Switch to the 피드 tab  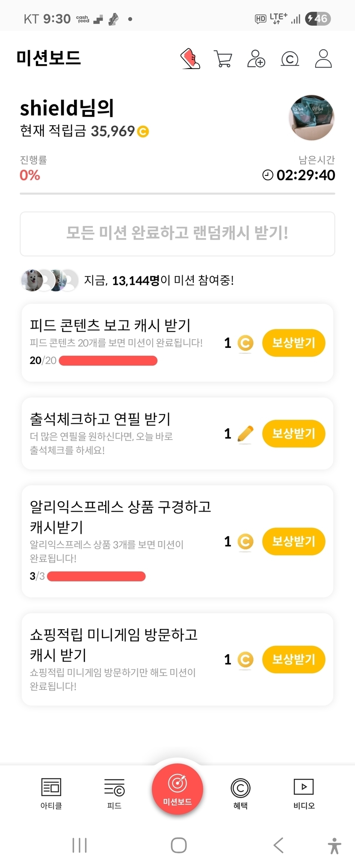point(114,793)
